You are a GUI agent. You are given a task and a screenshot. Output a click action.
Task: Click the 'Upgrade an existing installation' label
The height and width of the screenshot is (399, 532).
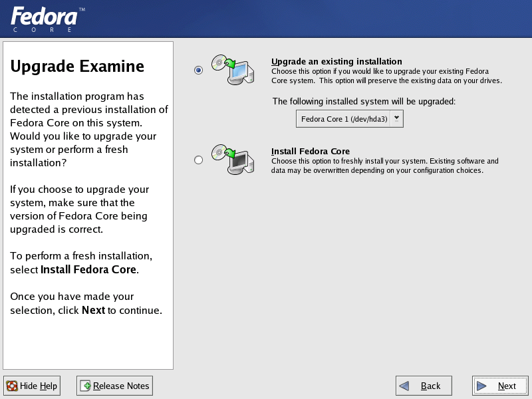(x=336, y=61)
